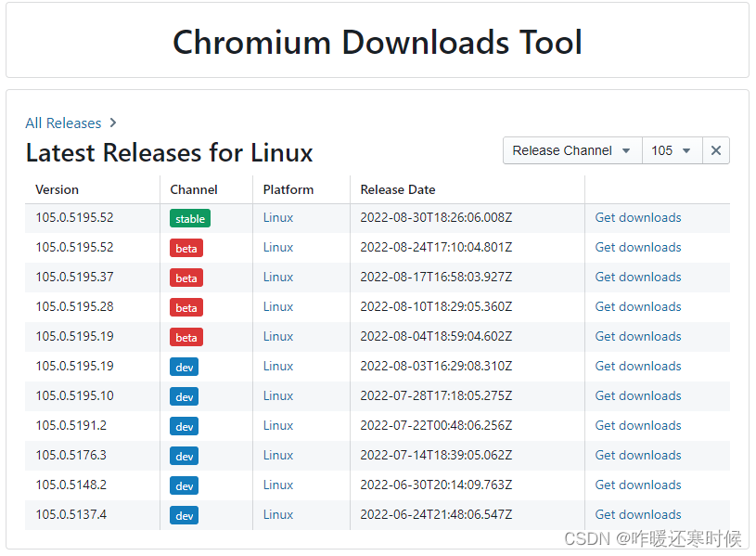
Task: Click the Chromium Downloads Tool page title
Action: tap(378, 42)
